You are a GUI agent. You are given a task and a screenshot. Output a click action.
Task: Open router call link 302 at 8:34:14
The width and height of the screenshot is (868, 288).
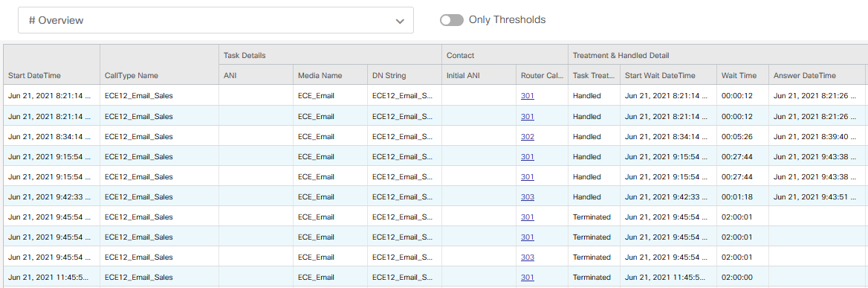click(528, 136)
